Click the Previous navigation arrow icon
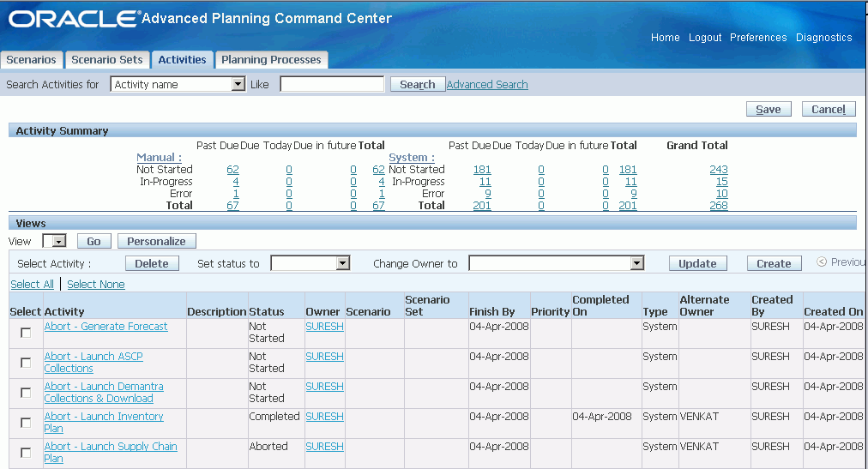The width and height of the screenshot is (868, 469). (822, 262)
